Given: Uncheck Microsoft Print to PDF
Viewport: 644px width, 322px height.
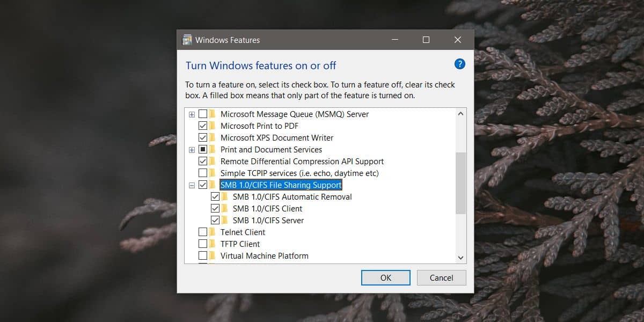Looking at the screenshot, I should click(x=203, y=126).
